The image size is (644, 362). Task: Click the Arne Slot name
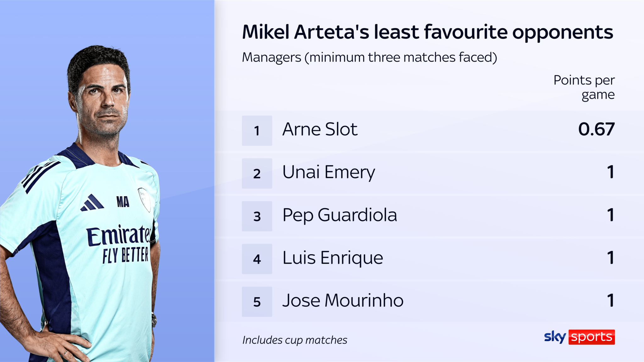[x=320, y=129]
